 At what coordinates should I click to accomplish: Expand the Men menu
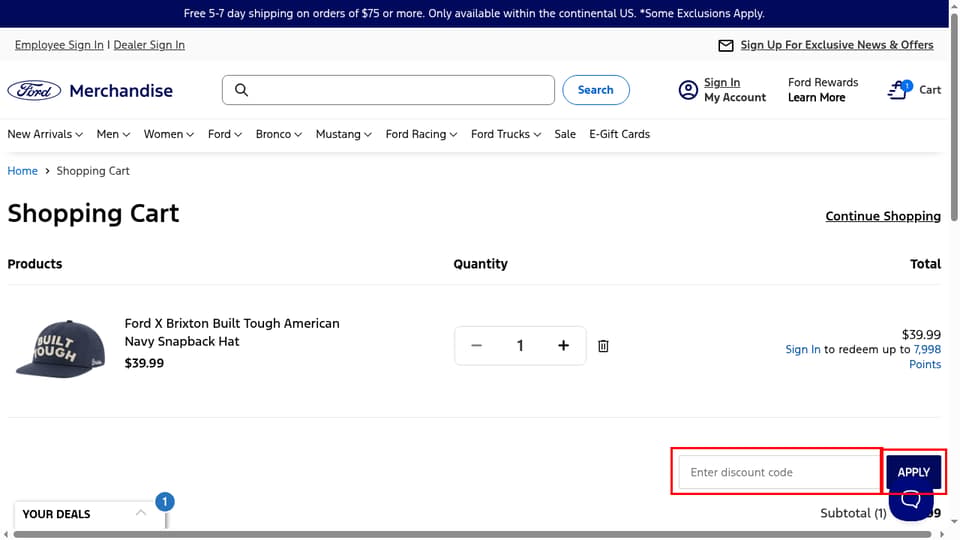[x=113, y=134]
